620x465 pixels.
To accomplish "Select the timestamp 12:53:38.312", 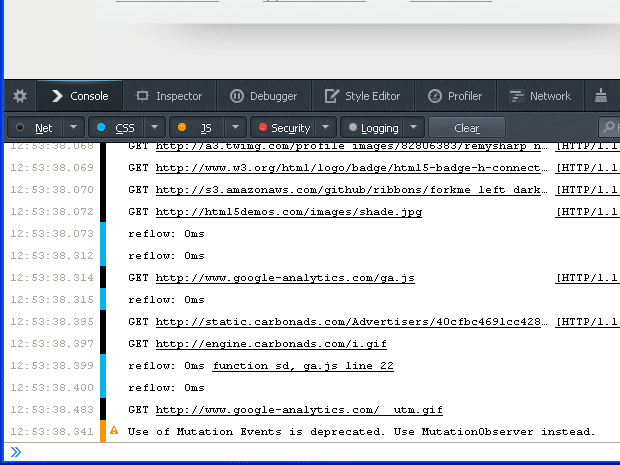I will pos(52,256).
